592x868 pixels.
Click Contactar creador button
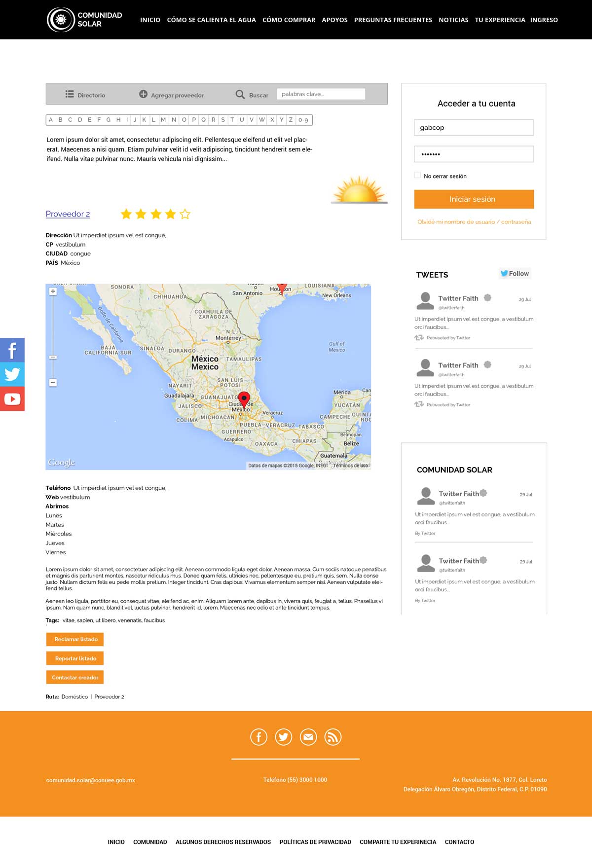[75, 677]
